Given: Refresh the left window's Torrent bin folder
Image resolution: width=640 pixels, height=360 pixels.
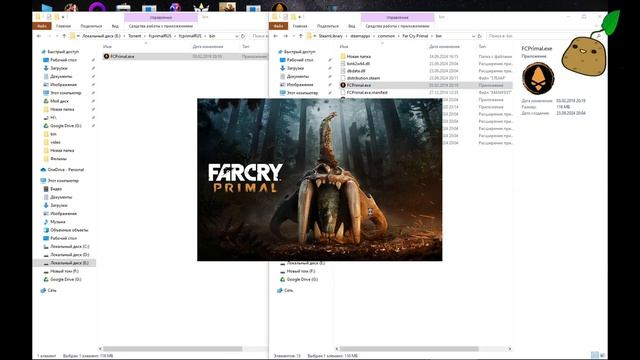Looking at the screenshot, I should pyautogui.click(x=243, y=36).
